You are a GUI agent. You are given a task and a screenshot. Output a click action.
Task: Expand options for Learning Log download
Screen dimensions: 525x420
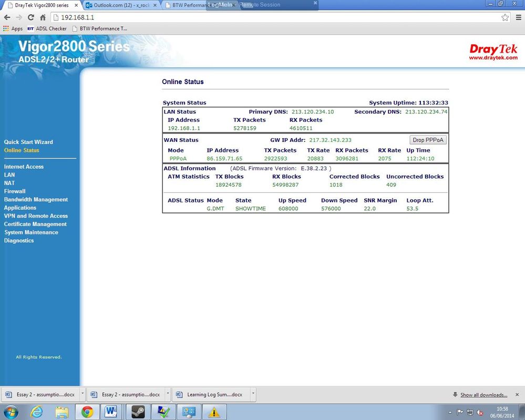click(253, 395)
